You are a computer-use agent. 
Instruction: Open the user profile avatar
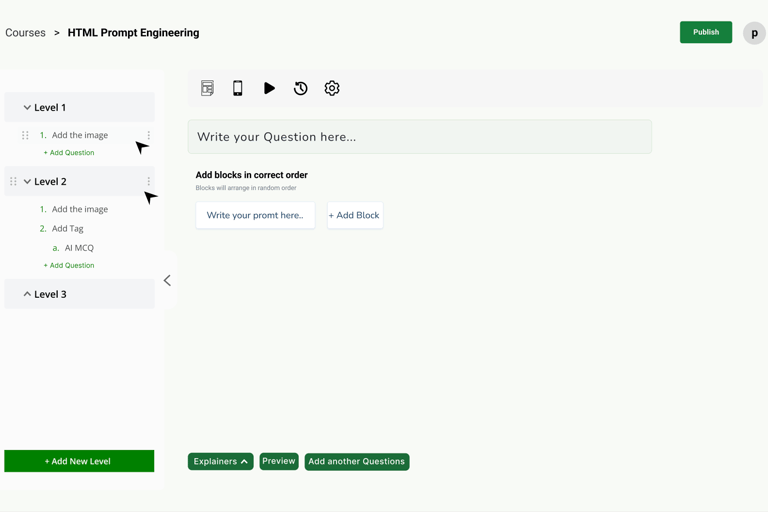pyautogui.click(x=754, y=33)
